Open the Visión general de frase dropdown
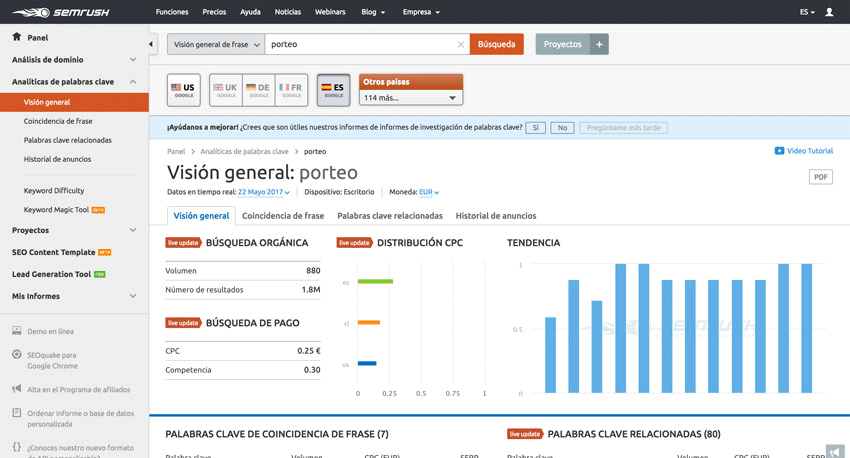The width and height of the screenshot is (850, 458). (216, 44)
